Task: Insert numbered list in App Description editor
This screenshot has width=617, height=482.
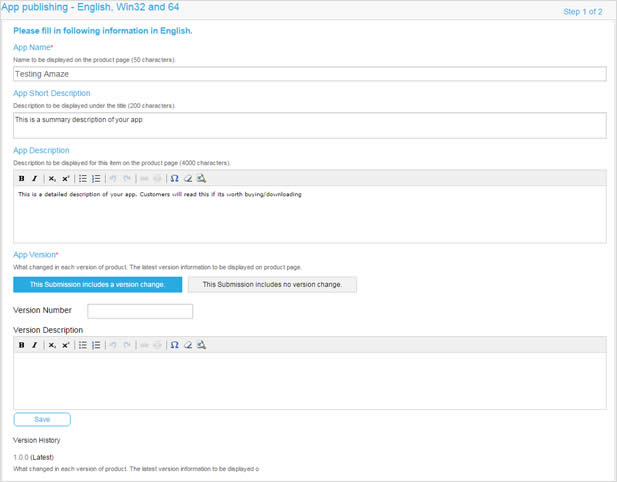Action: 96,179
